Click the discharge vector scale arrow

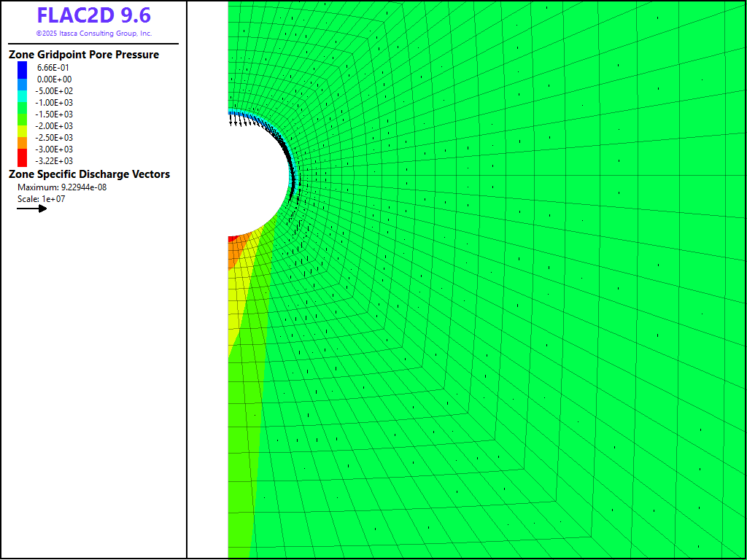[32, 209]
